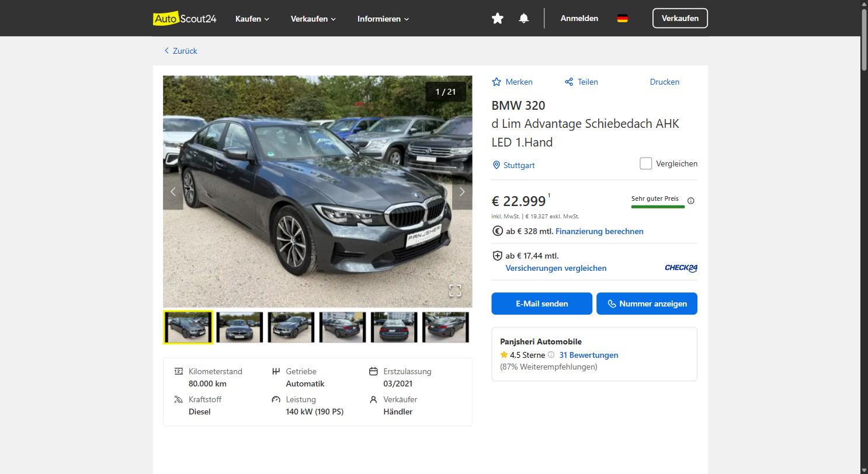This screenshot has height=474, width=868.
Task: Expand the Informieren menu
Action: coord(383,19)
